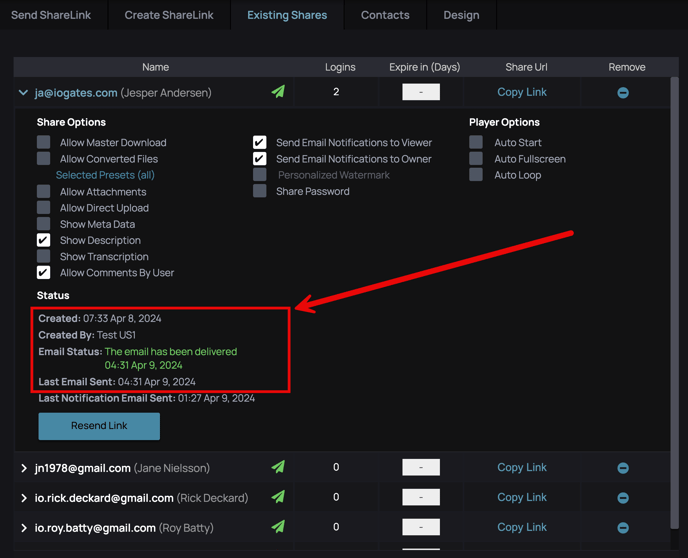Image resolution: width=688 pixels, height=558 pixels.
Task: Remove the share for io.rick.deckard@gmail.com
Action: 623,498
